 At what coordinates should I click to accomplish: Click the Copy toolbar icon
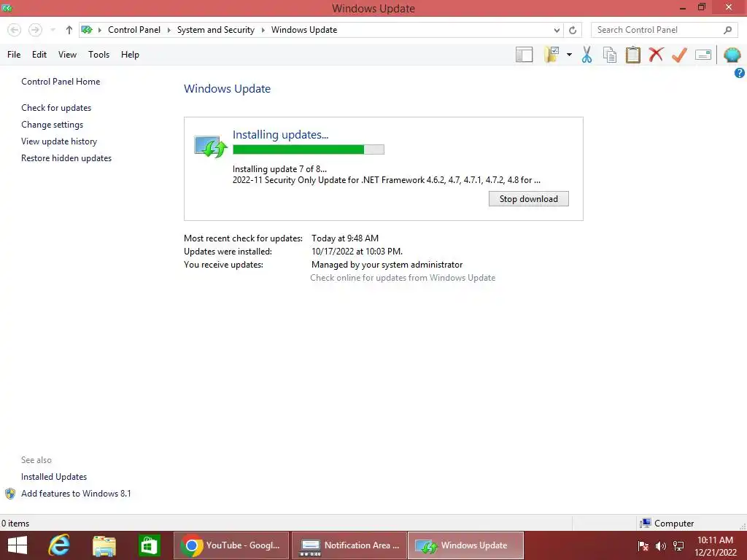click(610, 55)
